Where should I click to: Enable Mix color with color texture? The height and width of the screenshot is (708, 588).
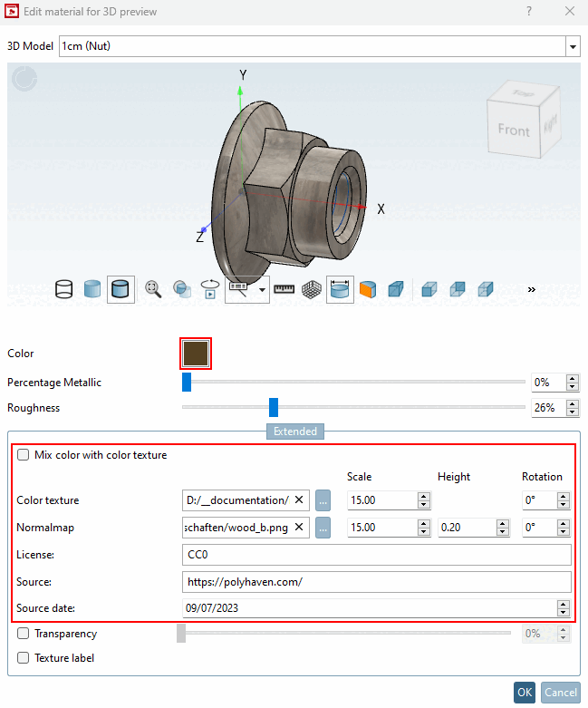coord(23,455)
